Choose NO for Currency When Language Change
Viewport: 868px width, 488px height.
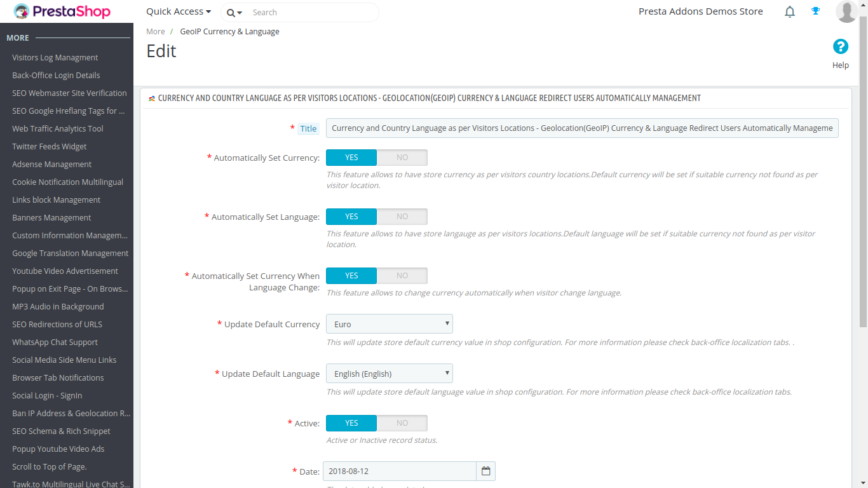point(402,276)
